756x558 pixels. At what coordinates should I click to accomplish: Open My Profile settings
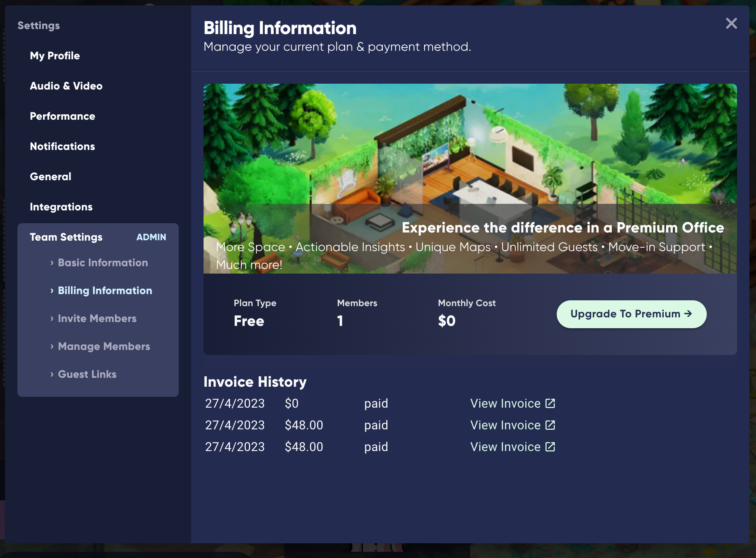[55, 56]
